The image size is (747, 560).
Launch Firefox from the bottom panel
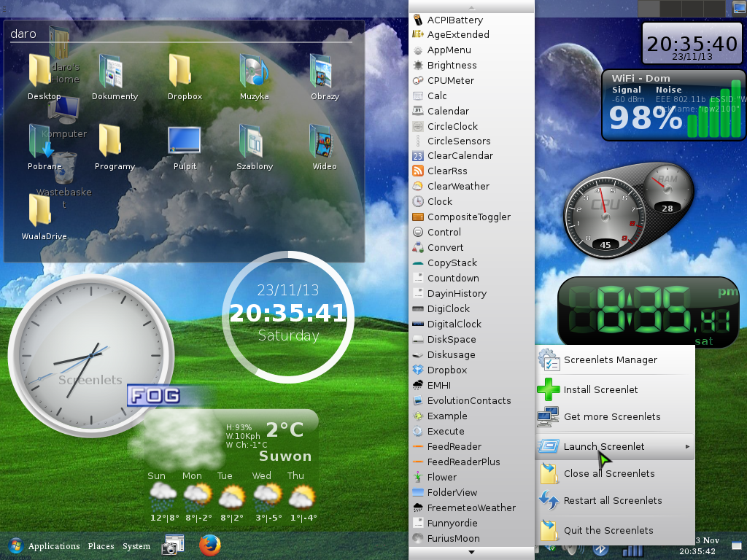[210, 545]
